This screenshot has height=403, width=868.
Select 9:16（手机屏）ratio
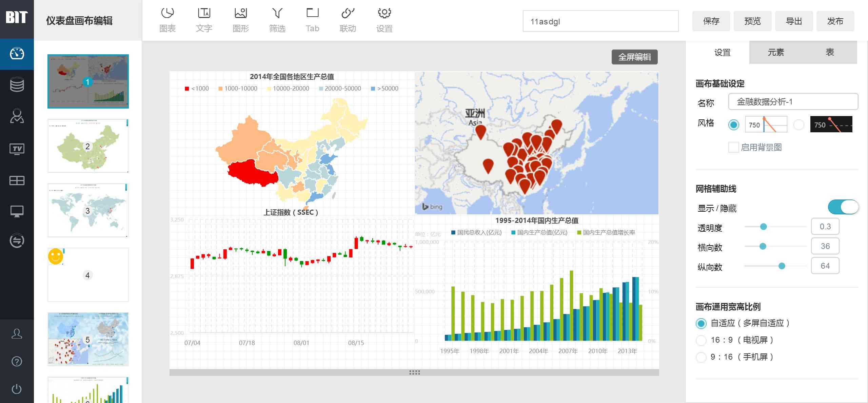701,357
